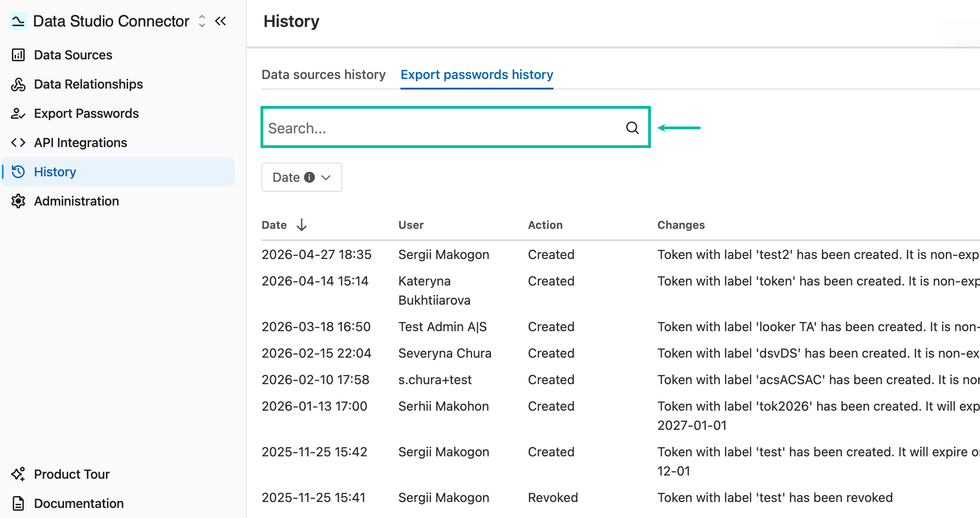Select date cell '2026-02-15 22:04'
This screenshot has width=980, height=518.
pyautogui.click(x=317, y=353)
